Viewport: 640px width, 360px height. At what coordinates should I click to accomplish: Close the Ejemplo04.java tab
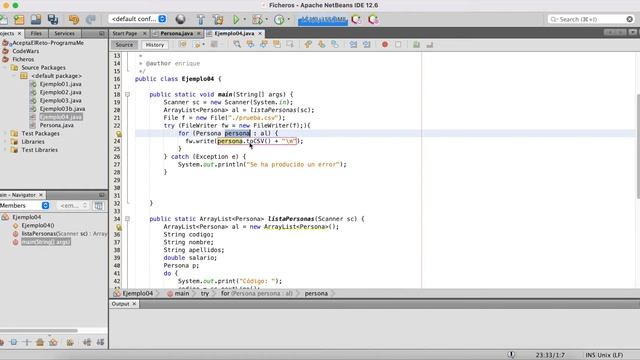(260, 33)
